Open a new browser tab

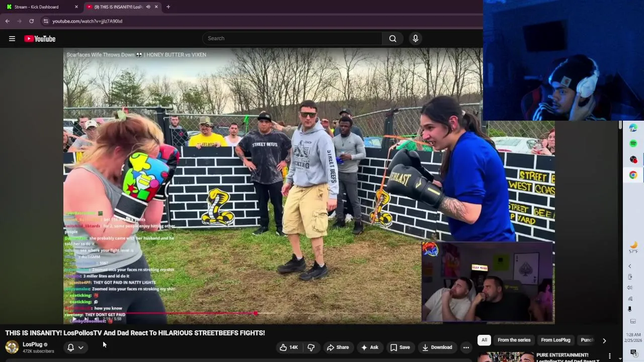(168, 7)
